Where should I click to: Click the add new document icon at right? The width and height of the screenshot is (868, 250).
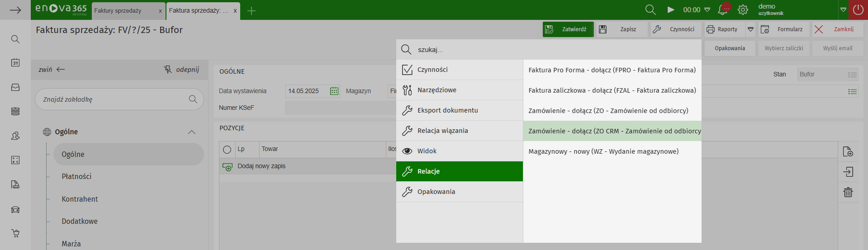(x=848, y=151)
